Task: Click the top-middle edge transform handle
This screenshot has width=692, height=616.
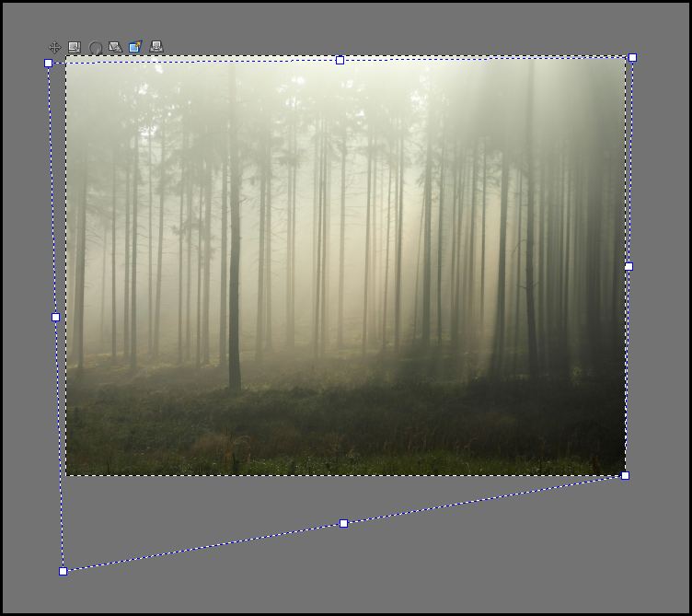Action: click(340, 60)
